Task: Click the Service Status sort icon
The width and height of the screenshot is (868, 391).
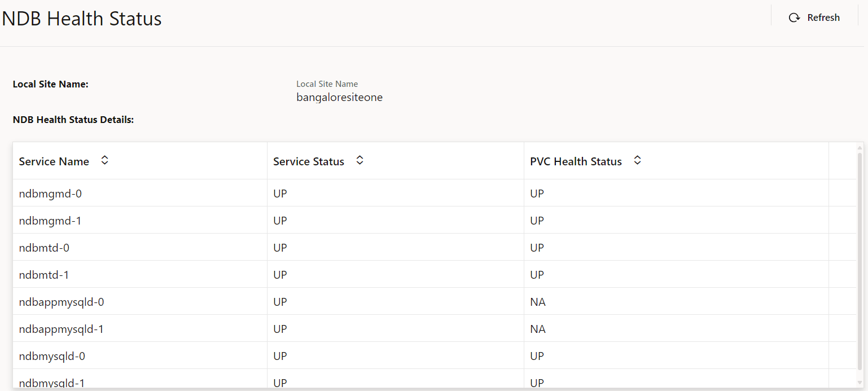Action: [360, 160]
